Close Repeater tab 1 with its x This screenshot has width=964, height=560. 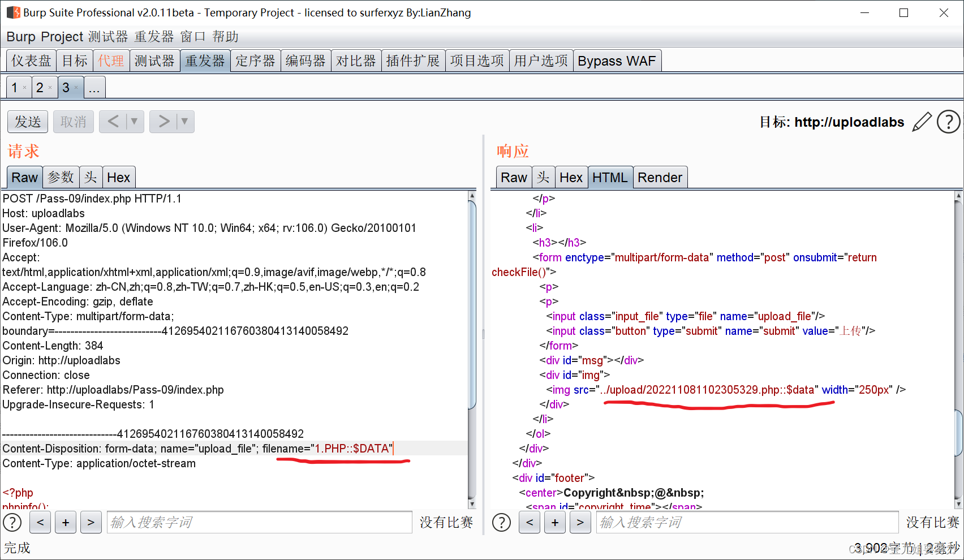point(24,88)
